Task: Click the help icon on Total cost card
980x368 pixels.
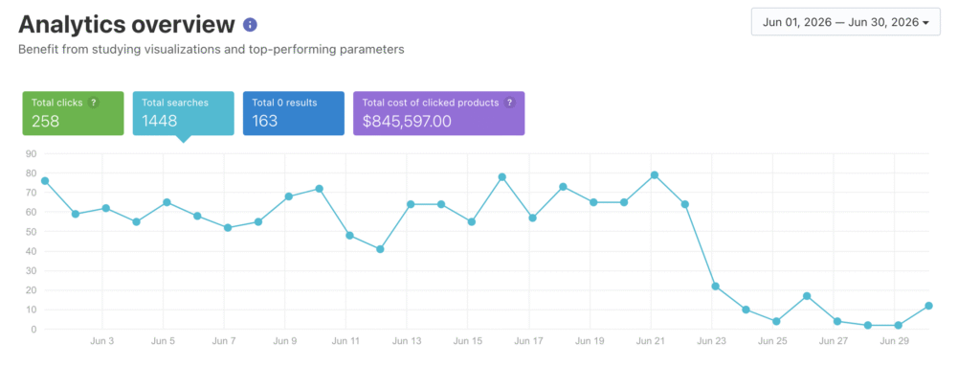Action: pyautogui.click(x=510, y=103)
